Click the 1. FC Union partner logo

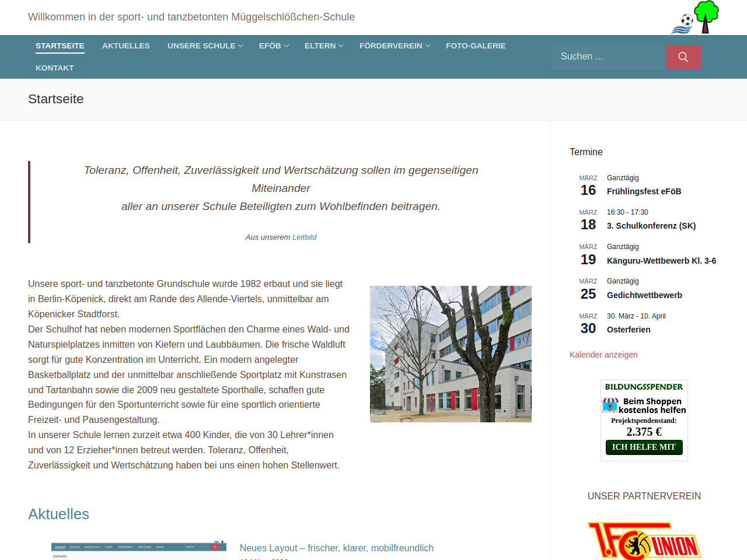644,541
